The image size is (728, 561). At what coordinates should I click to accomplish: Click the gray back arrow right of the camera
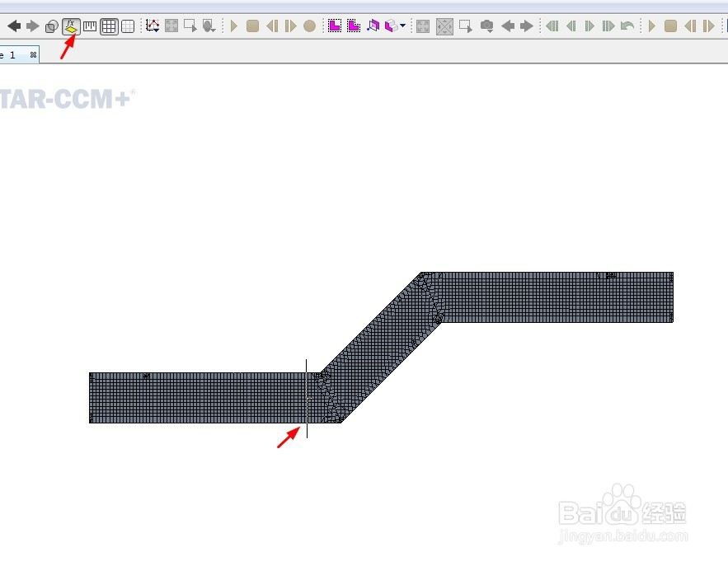[508, 26]
